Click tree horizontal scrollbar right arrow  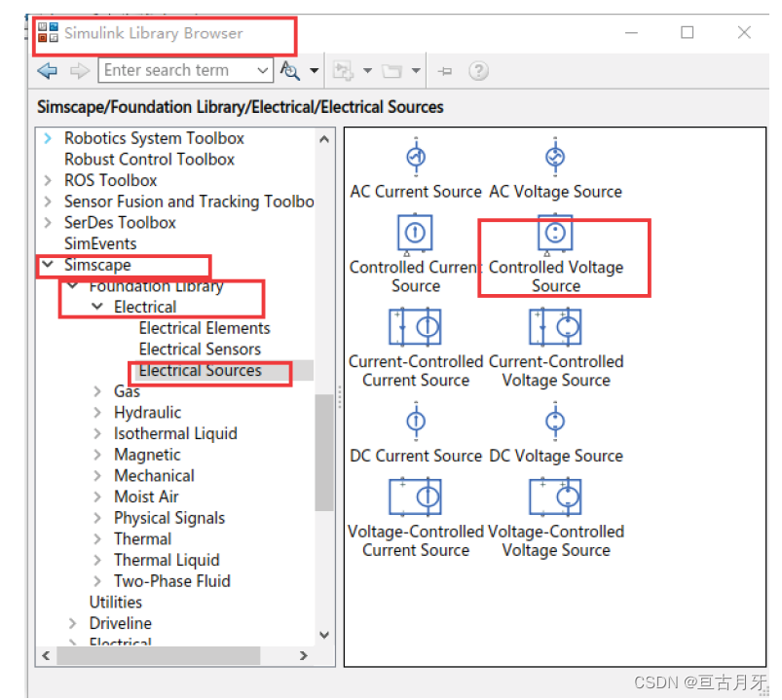coord(303,655)
